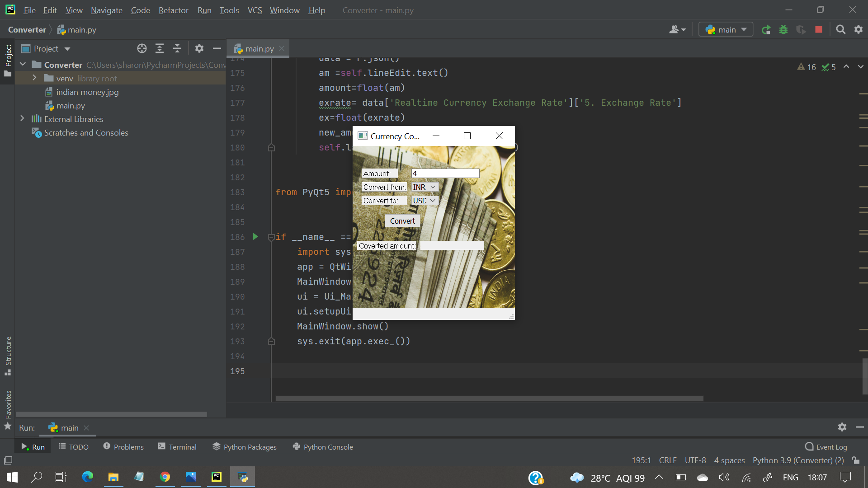Click run gutter arrow at line 186

pyautogui.click(x=255, y=237)
